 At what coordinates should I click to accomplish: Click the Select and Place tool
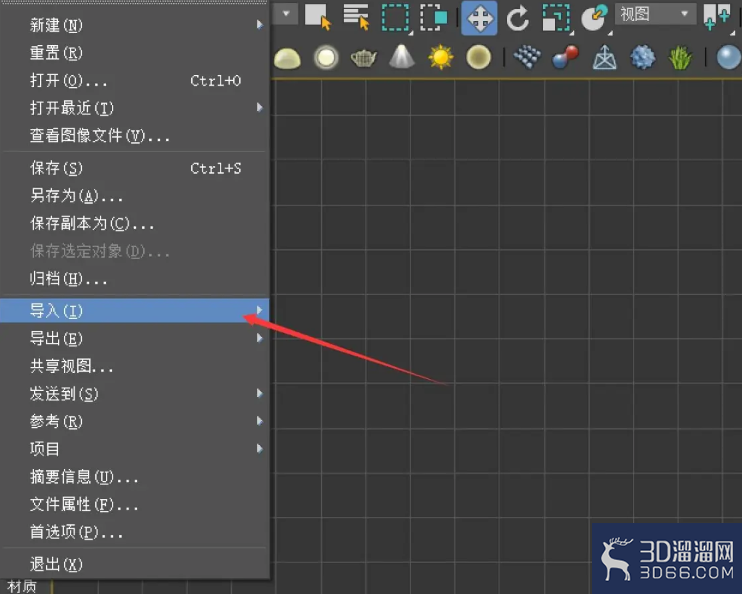pyautogui.click(x=594, y=18)
